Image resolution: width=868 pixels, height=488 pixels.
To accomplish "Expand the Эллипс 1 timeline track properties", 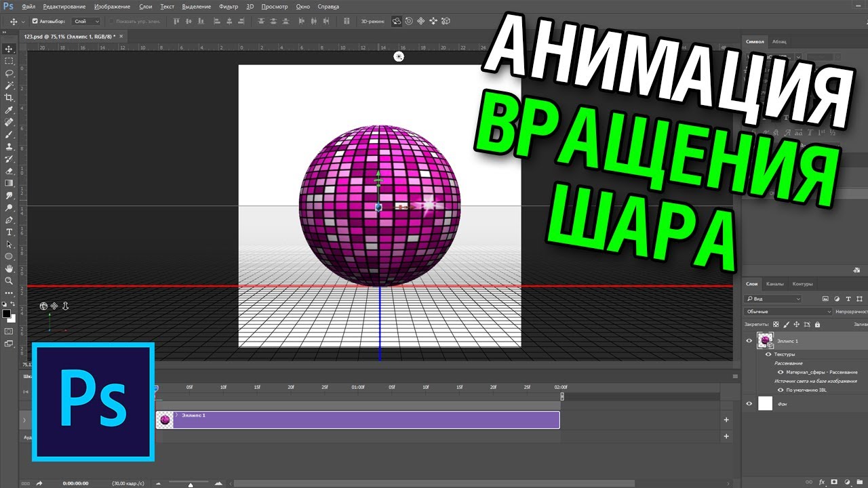I will [x=177, y=415].
